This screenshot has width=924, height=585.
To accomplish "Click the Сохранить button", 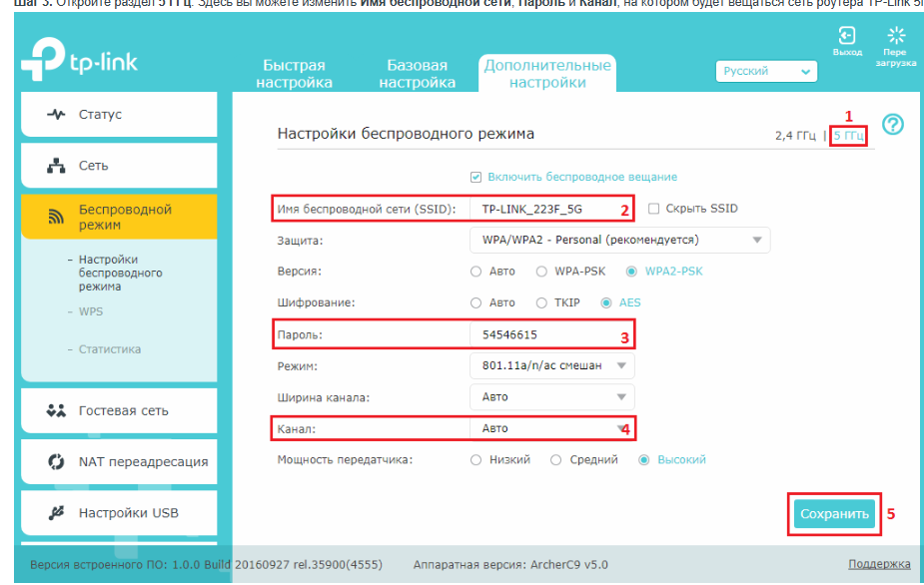I will pyautogui.click(x=834, y=514).
